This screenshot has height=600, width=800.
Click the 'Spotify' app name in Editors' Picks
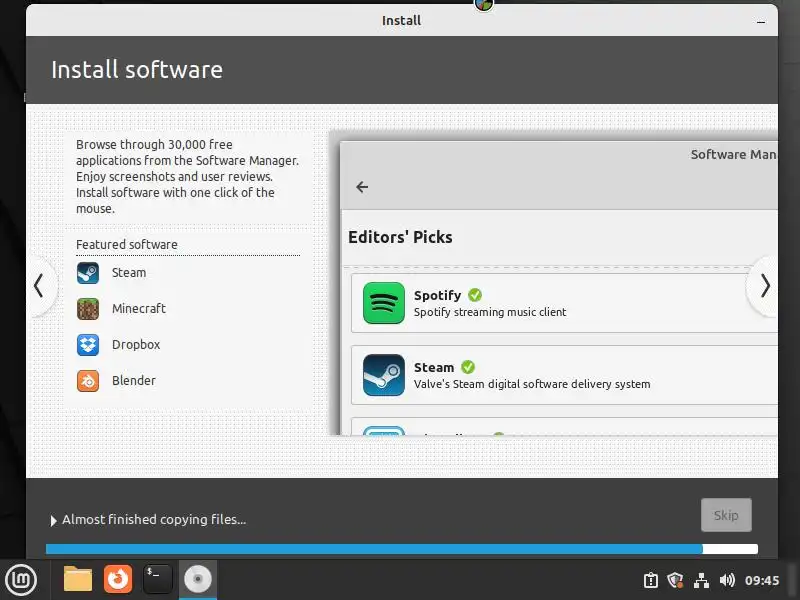[x=437, y=295]
